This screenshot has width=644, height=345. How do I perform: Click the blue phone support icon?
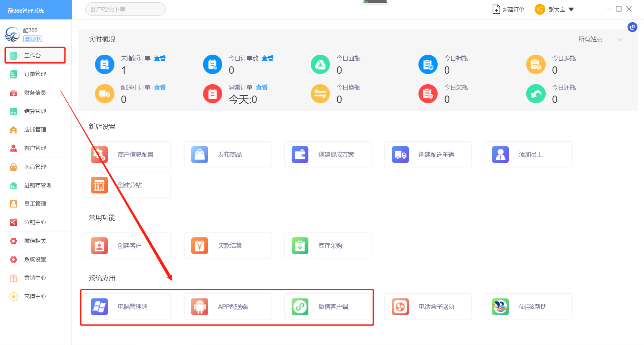(632, 27)
